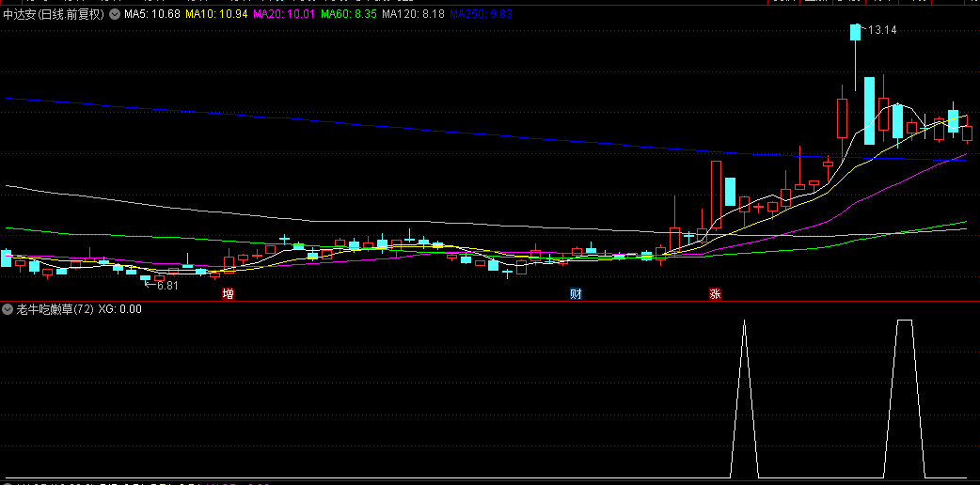Select the MA120: 8.18 label

[413, 14]
